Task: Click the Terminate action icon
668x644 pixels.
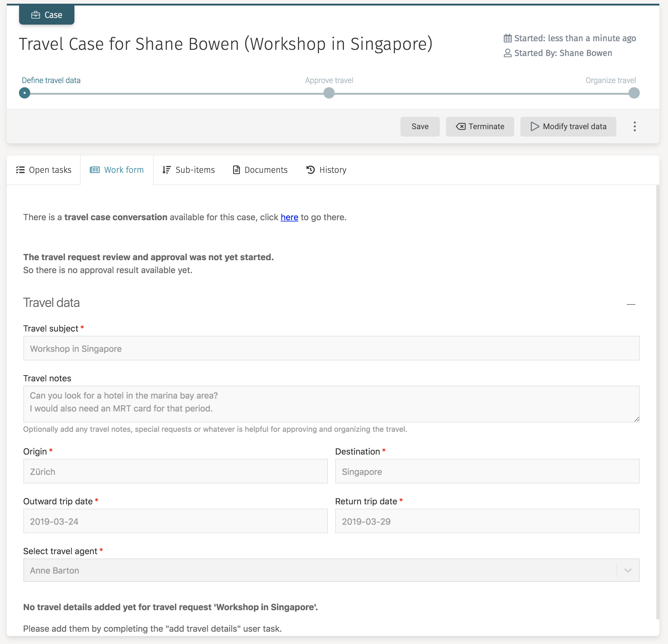Action: (x=460, y=126)
